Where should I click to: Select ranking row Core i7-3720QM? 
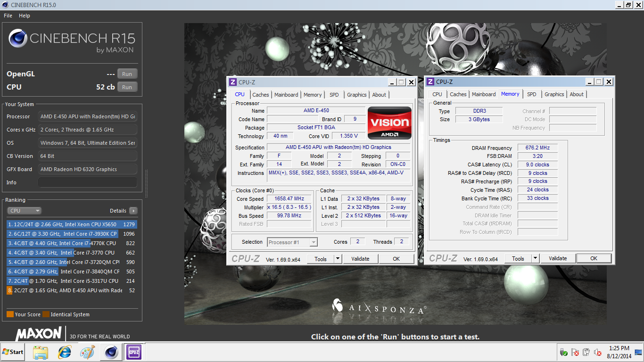click(x=71, y=262)
